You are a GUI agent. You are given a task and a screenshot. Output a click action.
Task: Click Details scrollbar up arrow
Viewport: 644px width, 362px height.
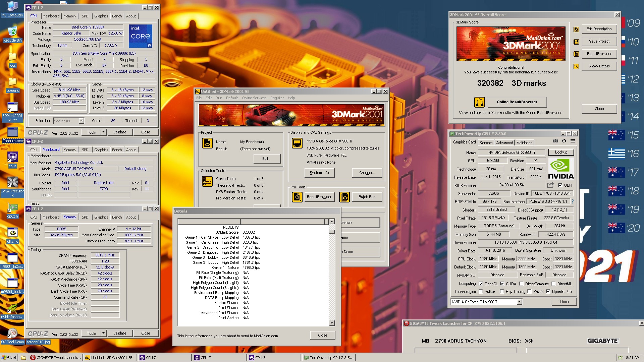pos(332,222)
